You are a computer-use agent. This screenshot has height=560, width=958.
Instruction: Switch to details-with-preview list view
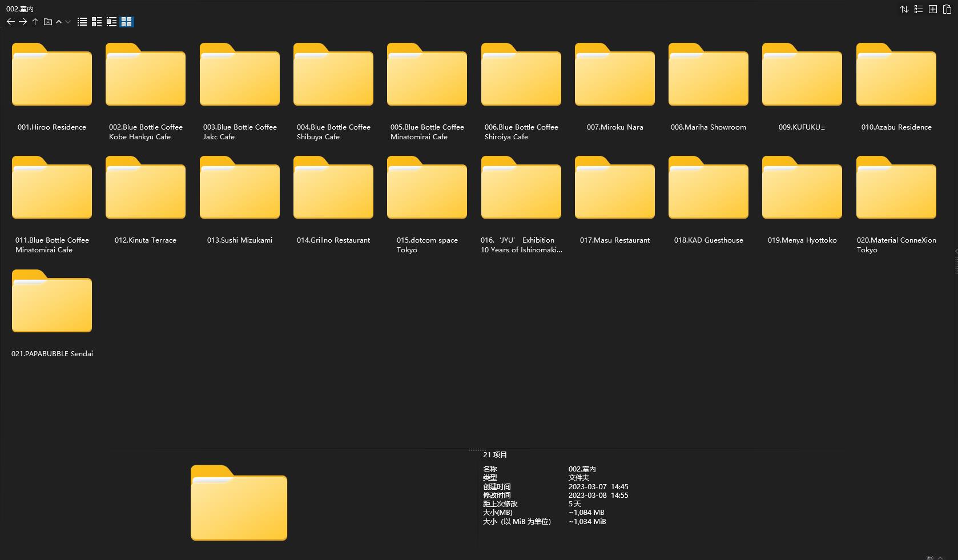(111, 22)
